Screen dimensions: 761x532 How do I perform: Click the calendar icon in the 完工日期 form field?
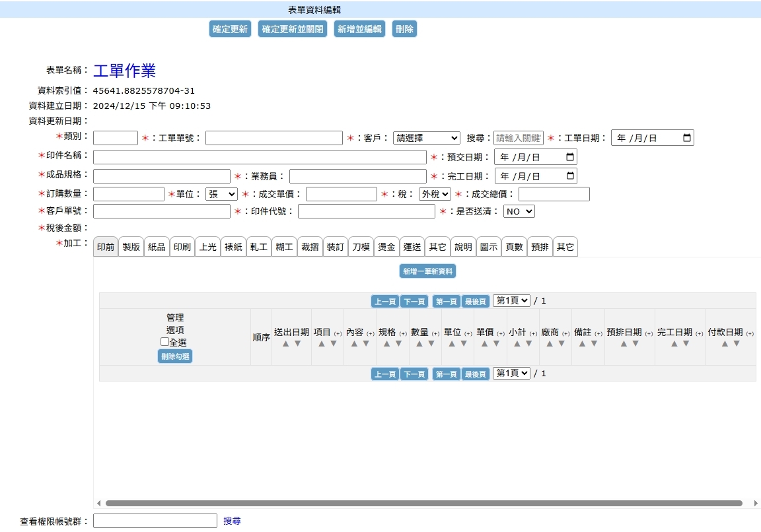(570, 176)
